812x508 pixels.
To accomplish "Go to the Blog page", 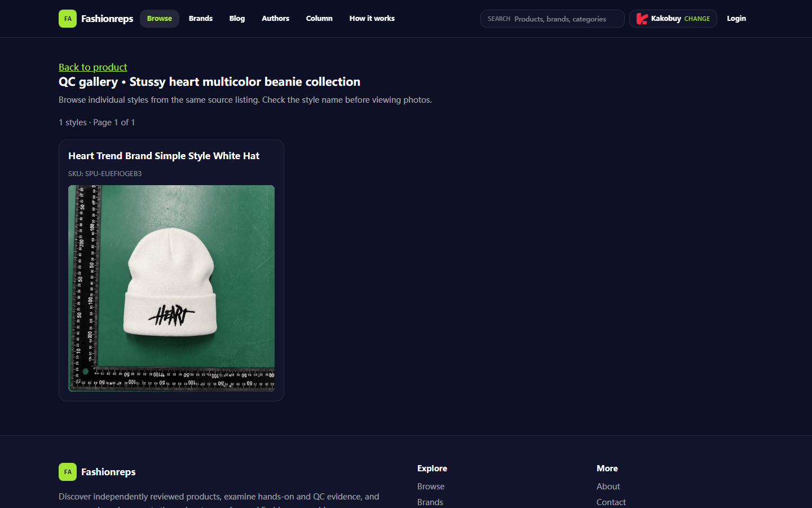I will click(237, 19).
